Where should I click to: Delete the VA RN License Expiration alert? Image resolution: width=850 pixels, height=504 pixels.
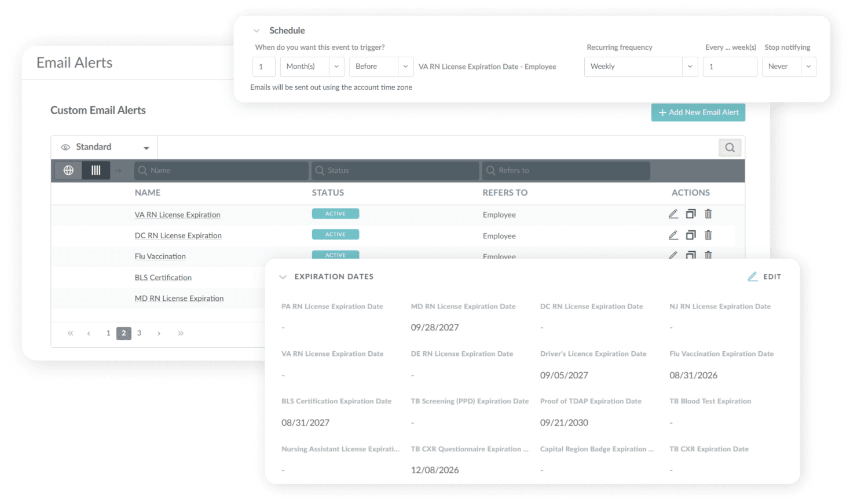(x=708, y=214)
